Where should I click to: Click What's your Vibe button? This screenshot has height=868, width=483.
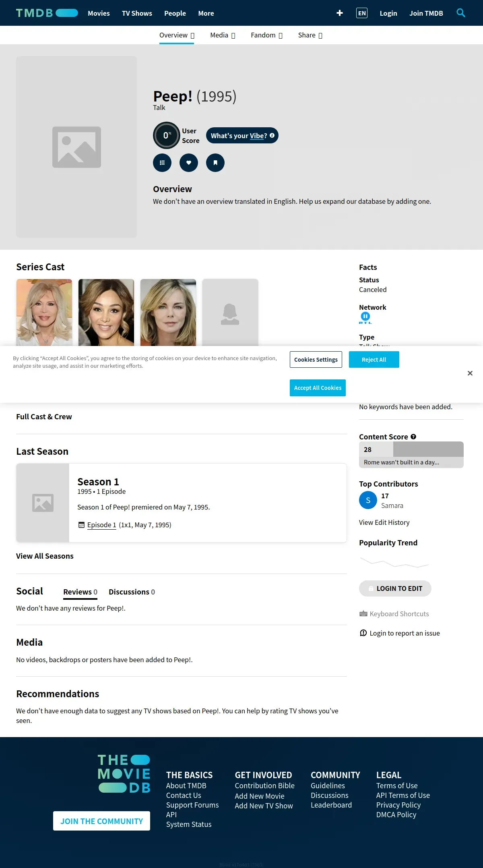[242, 135]
